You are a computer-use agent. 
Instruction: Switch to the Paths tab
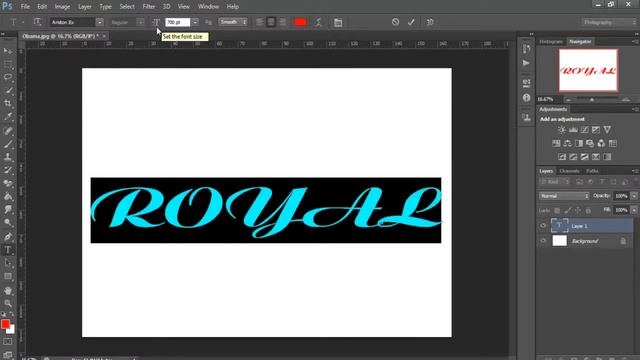(592, 171)
